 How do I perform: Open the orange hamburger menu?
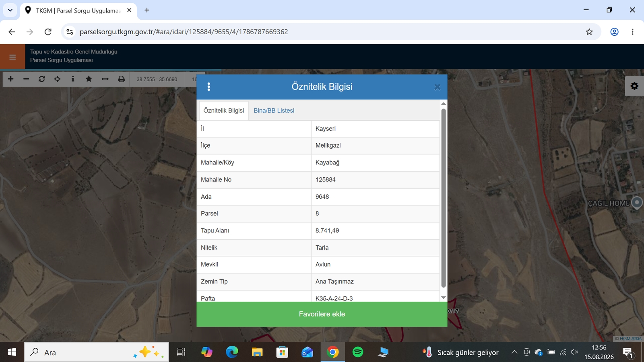click(x=12, y=57)
